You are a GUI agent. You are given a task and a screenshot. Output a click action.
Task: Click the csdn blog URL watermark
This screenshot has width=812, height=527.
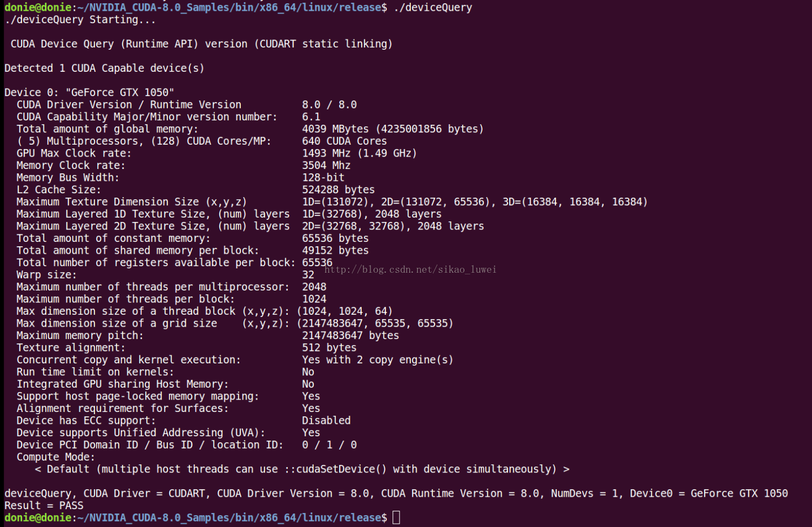(x=410, y=269)
